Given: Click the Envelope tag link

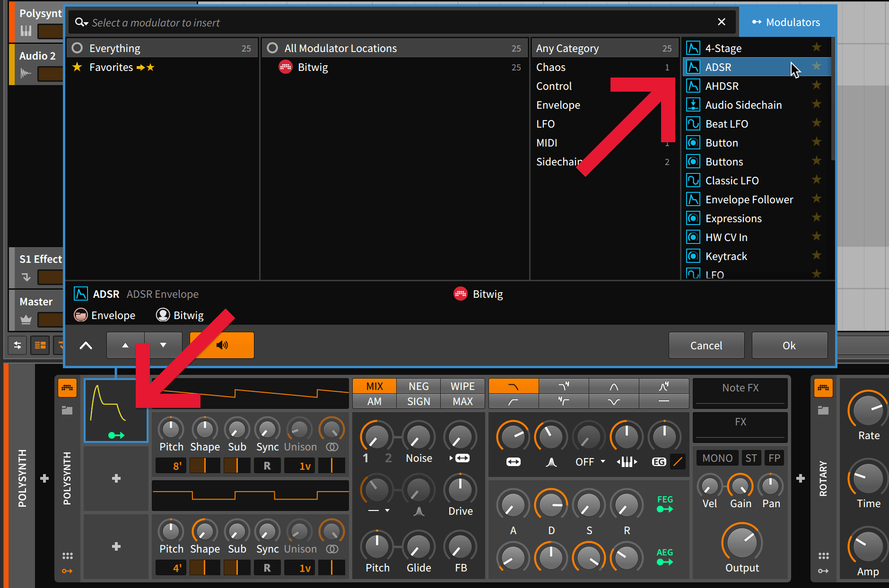Looking at the screenshot, I should coord(105,315).
